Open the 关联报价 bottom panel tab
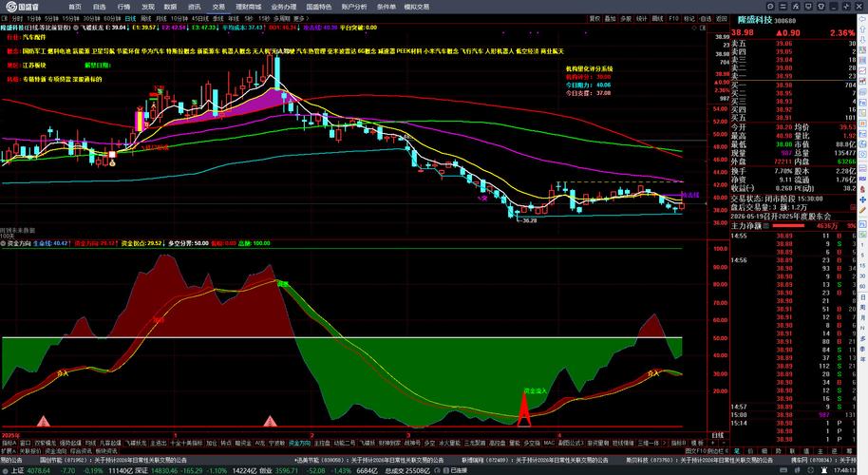Viewport: 868px width, 475px height. pyautogui.click(x=30, y=451)
